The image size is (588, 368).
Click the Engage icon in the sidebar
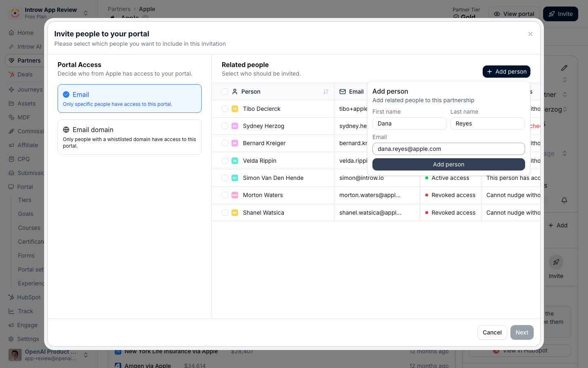click(x=11, y=325)
